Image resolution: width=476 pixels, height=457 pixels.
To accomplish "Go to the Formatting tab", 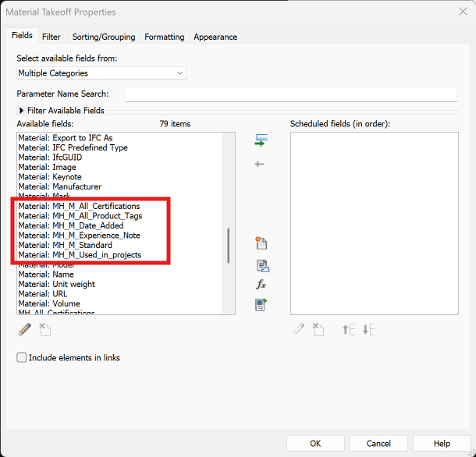I will (164, 37).
